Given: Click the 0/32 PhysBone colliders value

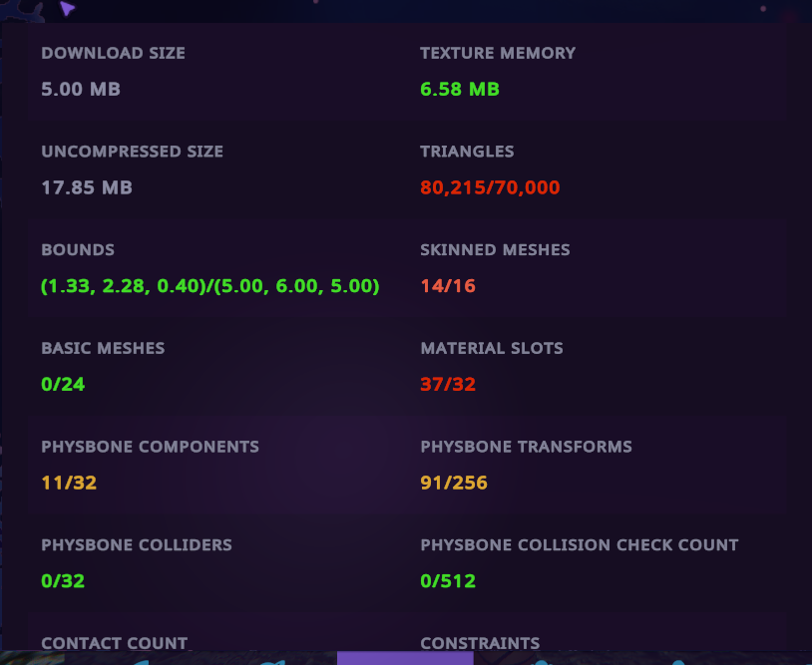Looking at the screenshot, I should coord(63,580).
